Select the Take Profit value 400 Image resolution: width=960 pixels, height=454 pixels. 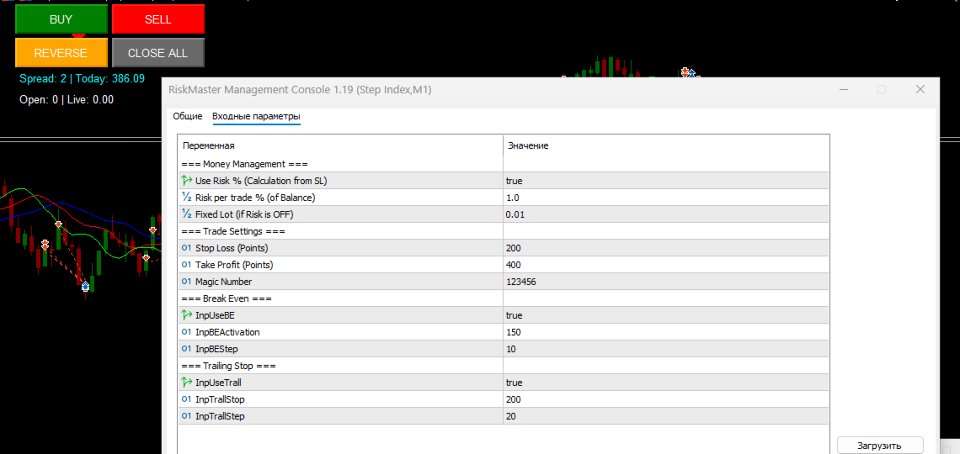pos(513,265)
